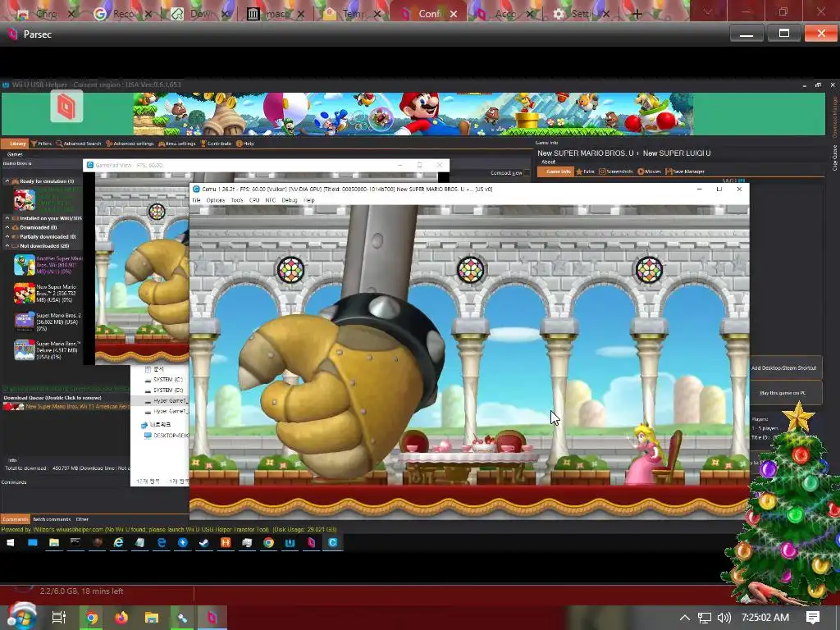Select 'New Super Mario Bros. 2' game entry
Viewport: 840px width, 630px height.
click(48, 294)
